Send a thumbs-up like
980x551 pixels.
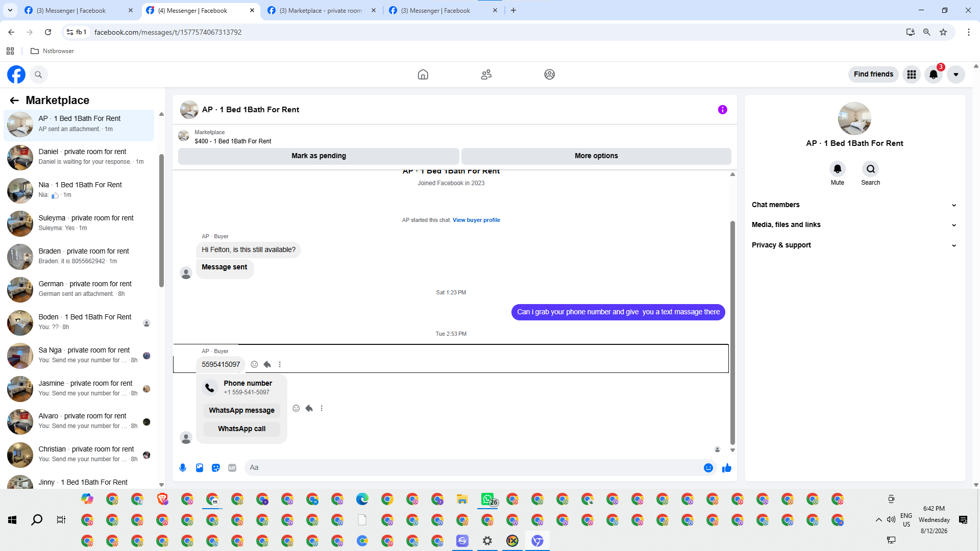pos(727,468)
